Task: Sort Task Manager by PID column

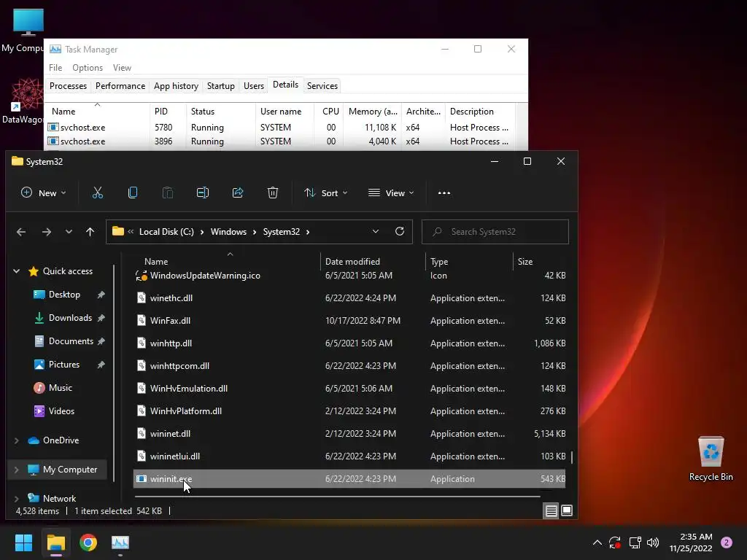Action: [x=168, y=112]
